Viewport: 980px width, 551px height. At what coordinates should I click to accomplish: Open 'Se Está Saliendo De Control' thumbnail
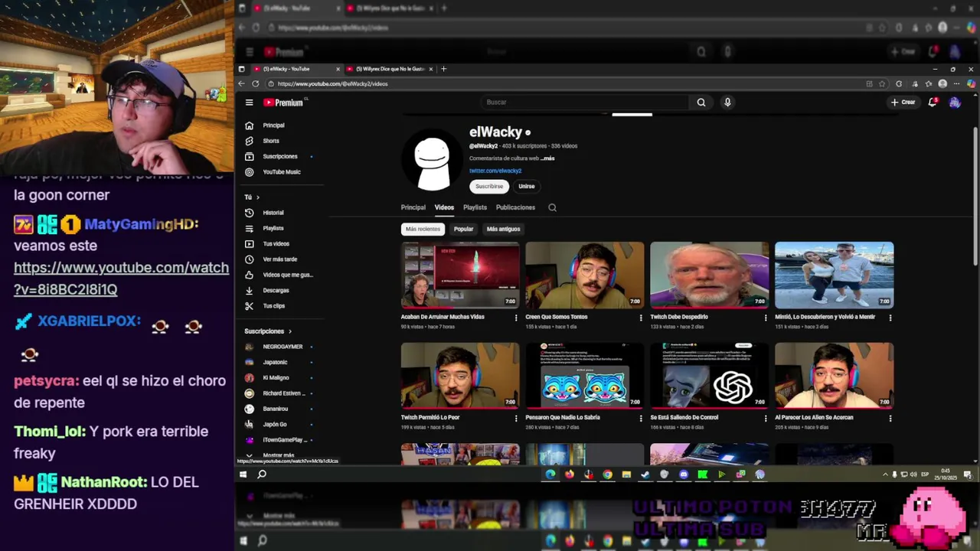(x=709, y=375)
